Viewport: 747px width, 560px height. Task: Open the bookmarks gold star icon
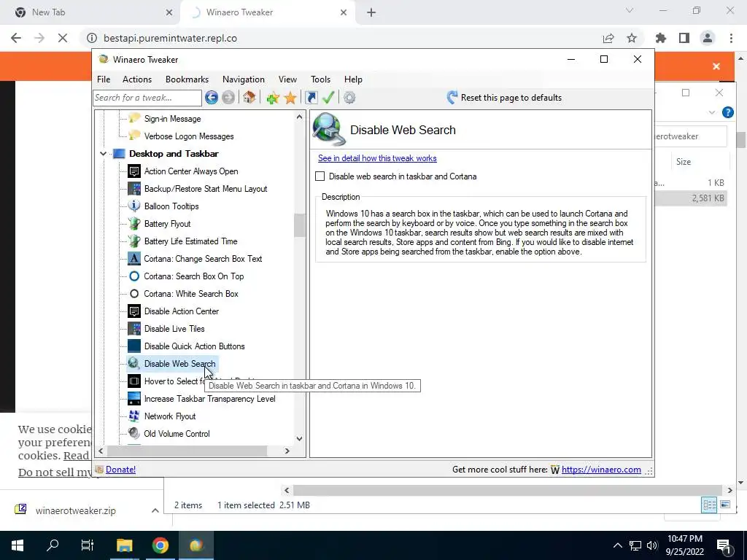[x=290, y=98]
